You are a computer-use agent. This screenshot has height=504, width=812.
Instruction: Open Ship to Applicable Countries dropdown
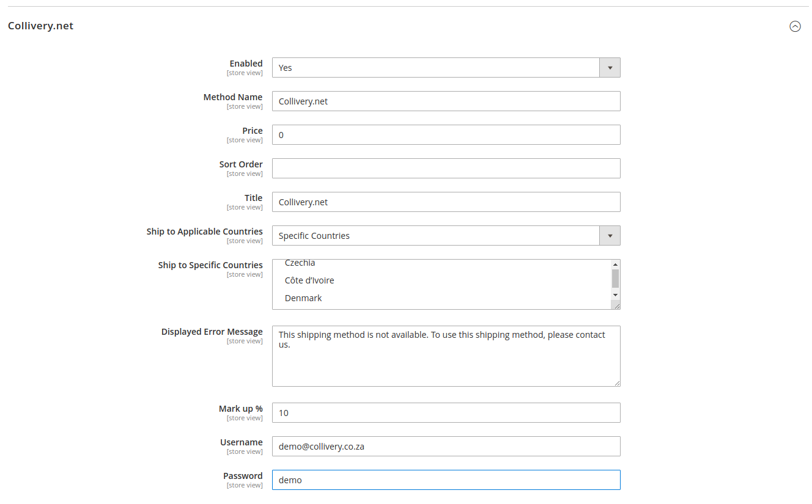[x=435, y=236]
